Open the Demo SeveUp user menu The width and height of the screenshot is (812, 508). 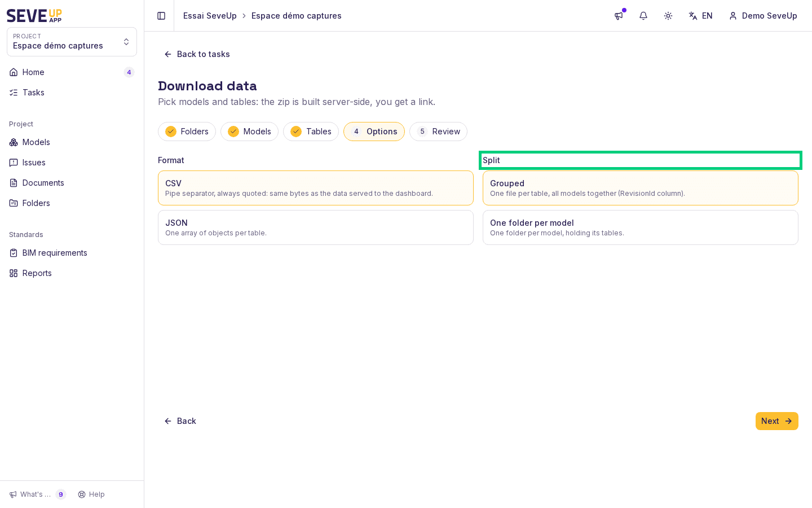pyautogui.click(x=763, y=16)
